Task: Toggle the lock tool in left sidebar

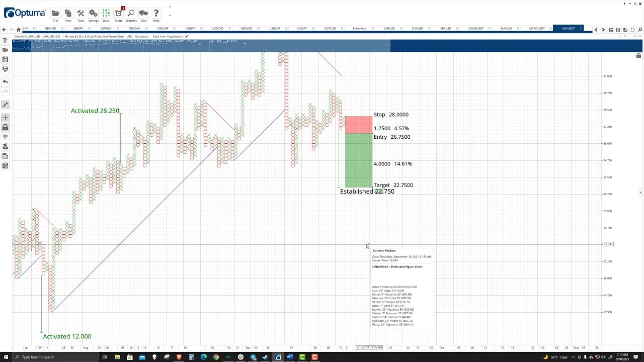Action: (x=5, y=127)
